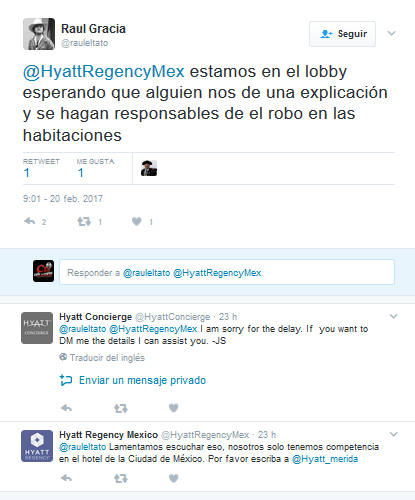Screen dimensions: 415x500
Task: Like the Hyatt Regency Mexico reply
Action: (x=174, y=478)
